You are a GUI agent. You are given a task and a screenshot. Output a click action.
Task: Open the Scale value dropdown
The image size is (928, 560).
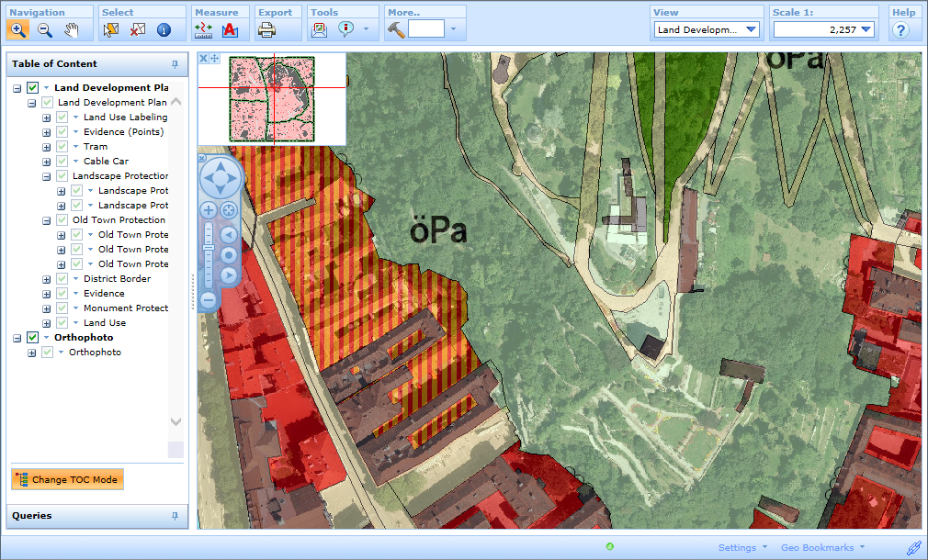coord(865,28)
